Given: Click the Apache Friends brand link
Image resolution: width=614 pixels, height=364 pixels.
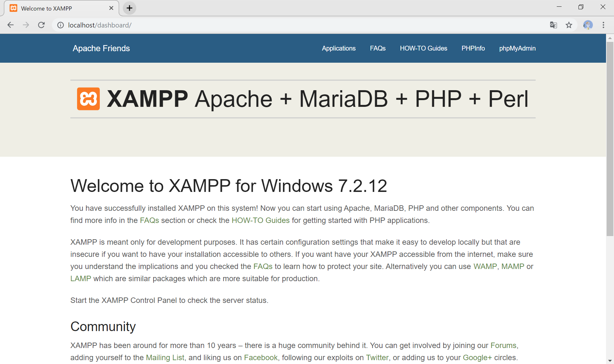Looking at the screenshot, I should [101, 48].
